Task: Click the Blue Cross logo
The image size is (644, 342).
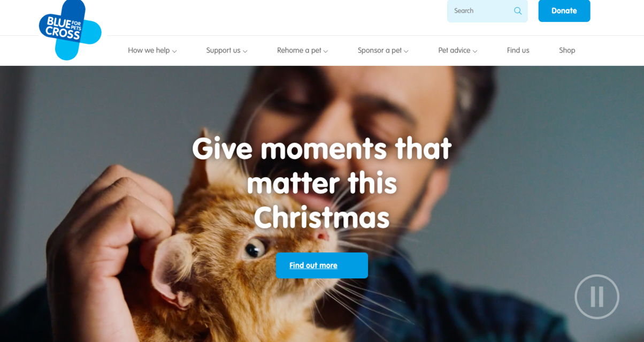Action: point(70,30)
